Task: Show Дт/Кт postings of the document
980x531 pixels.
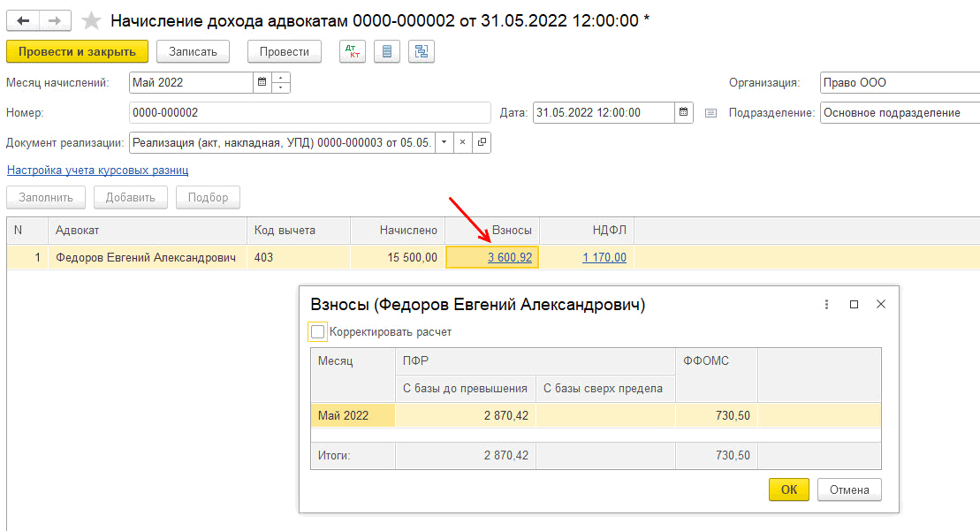Action: (353, 52)
